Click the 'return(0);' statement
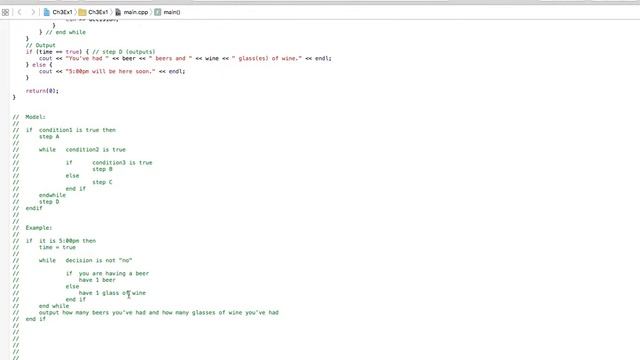This screenshot has height=360, width=640. pyautogui.click(x=42, y=91)
